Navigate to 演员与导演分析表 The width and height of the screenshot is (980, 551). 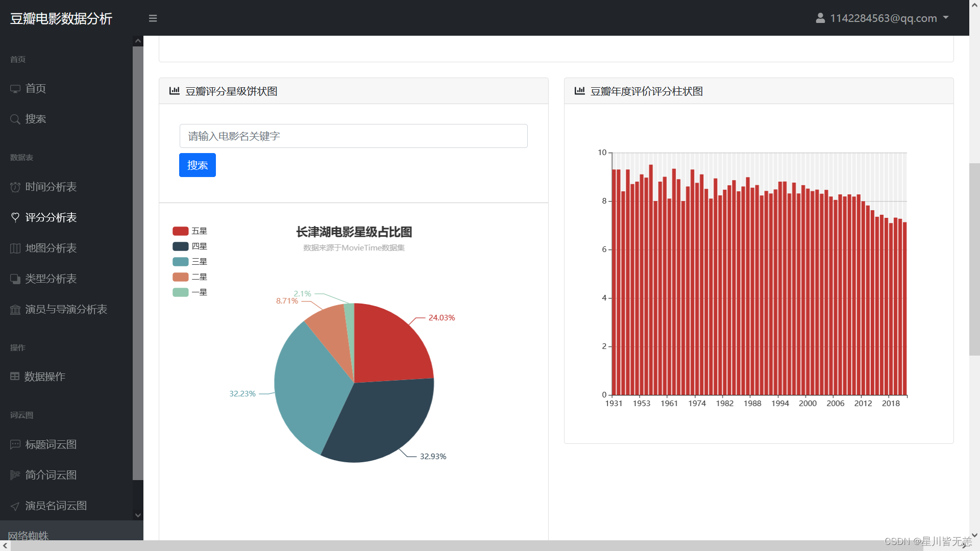(x=66, y=310)
